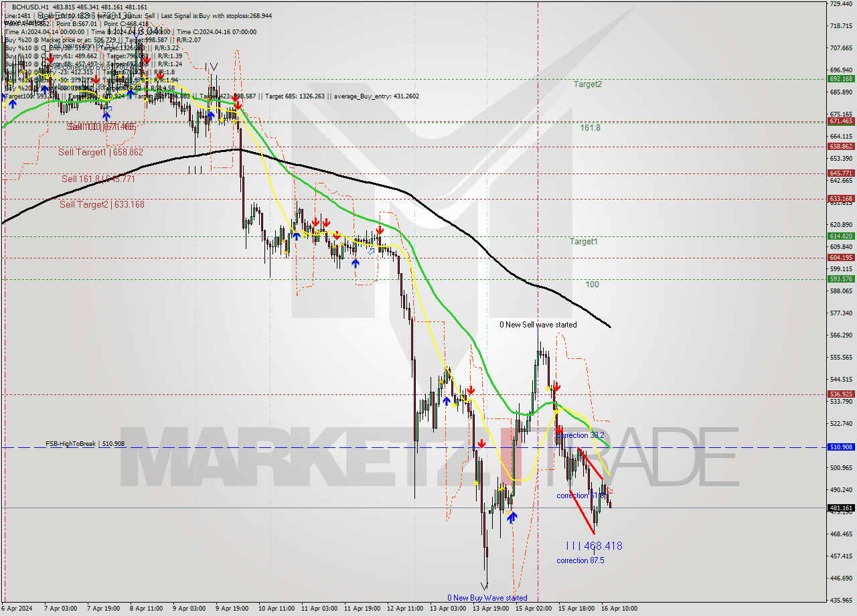Click 620.890 on the price axis
The height and width of the screenshot is (616, 857).
[x=841, y=224]
